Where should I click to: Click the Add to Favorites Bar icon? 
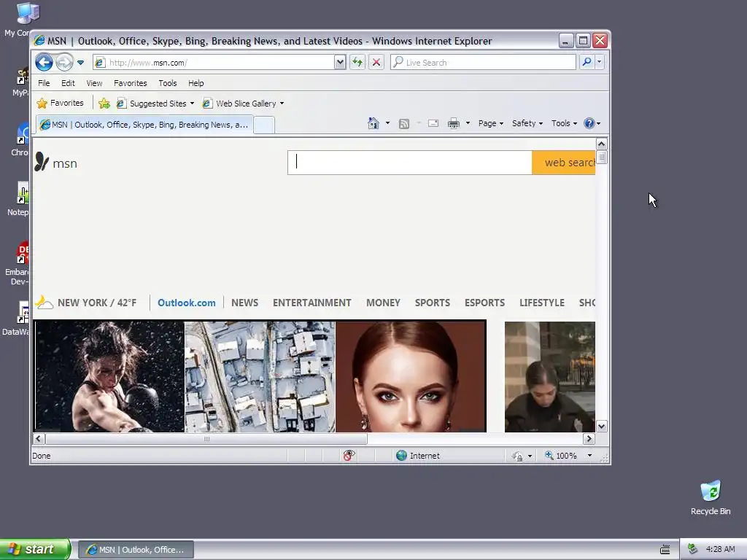pyautogui.click(x=104, y=104)
